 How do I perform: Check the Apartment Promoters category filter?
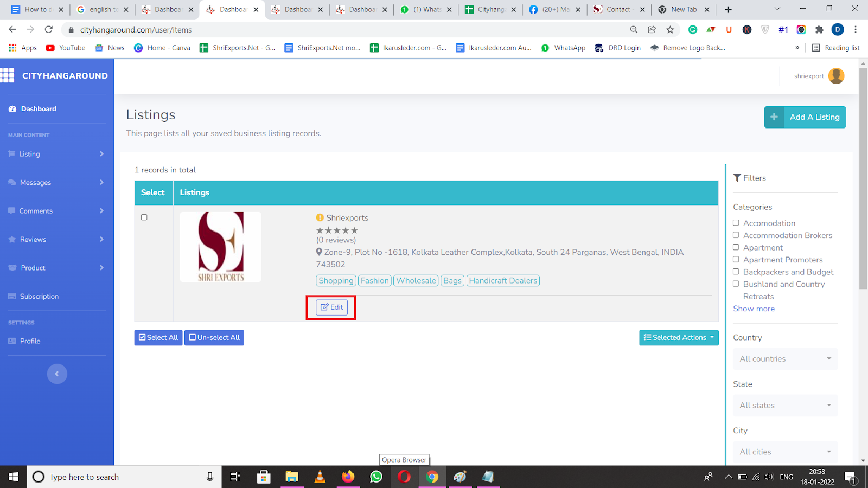tap(736, 260)
